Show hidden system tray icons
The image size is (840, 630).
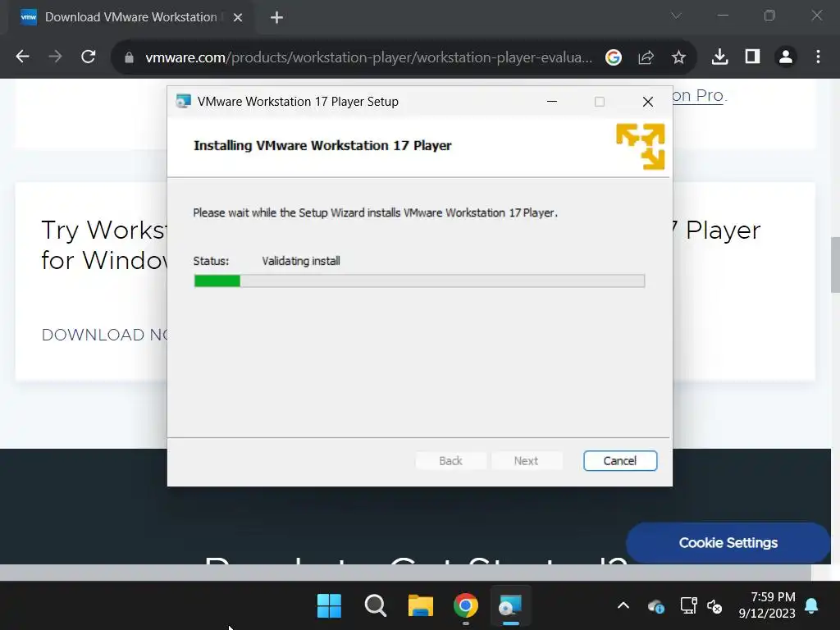click(x=623, y=606)
